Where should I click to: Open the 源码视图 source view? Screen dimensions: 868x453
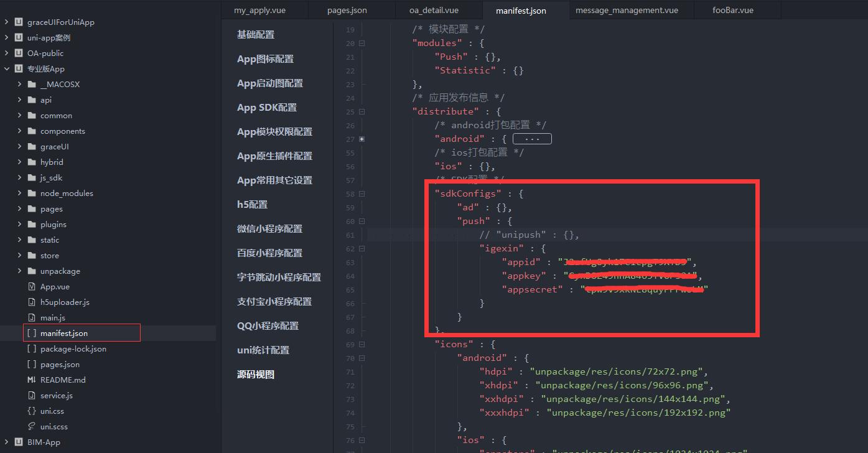pyautogui.click(x=256, y=375)
